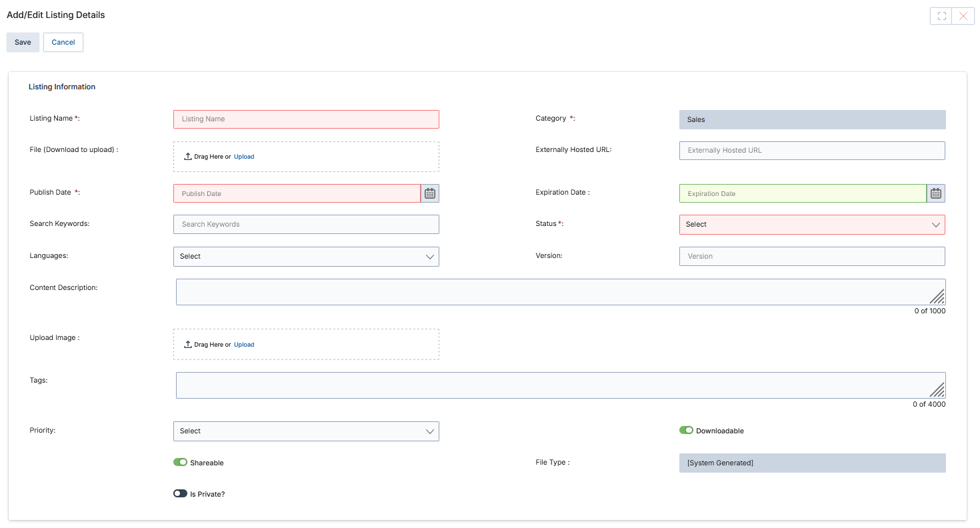Image resolution: width=980 pixels, height=528 pixels.
Task: Close the Add/Edit Listing Details dialog
Action: [963, 16]
